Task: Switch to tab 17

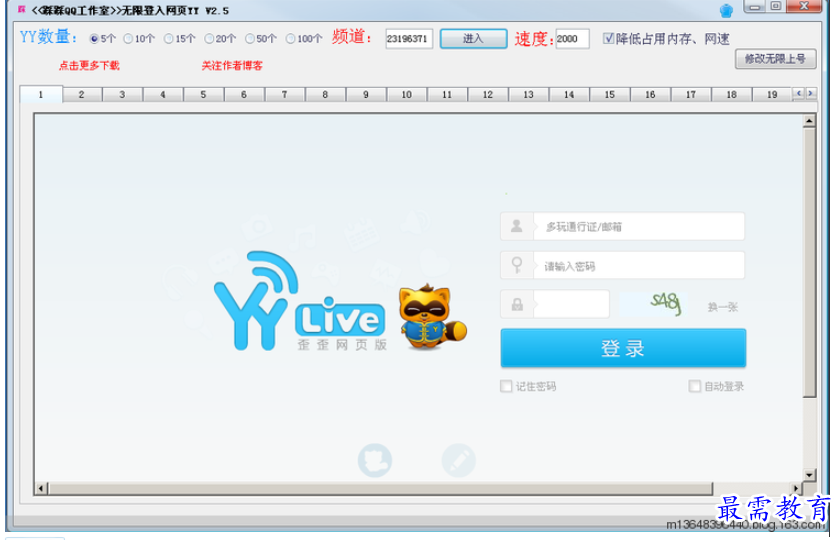Action: point(691,95)
